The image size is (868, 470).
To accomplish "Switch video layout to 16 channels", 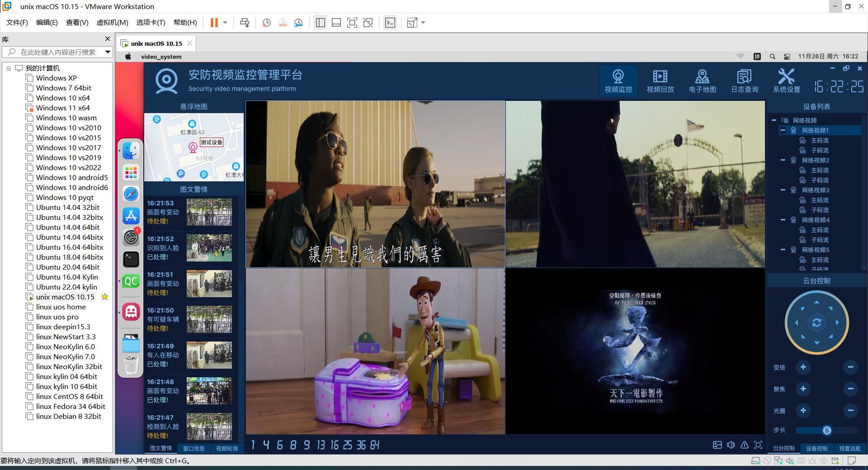I will coord(334,445).
